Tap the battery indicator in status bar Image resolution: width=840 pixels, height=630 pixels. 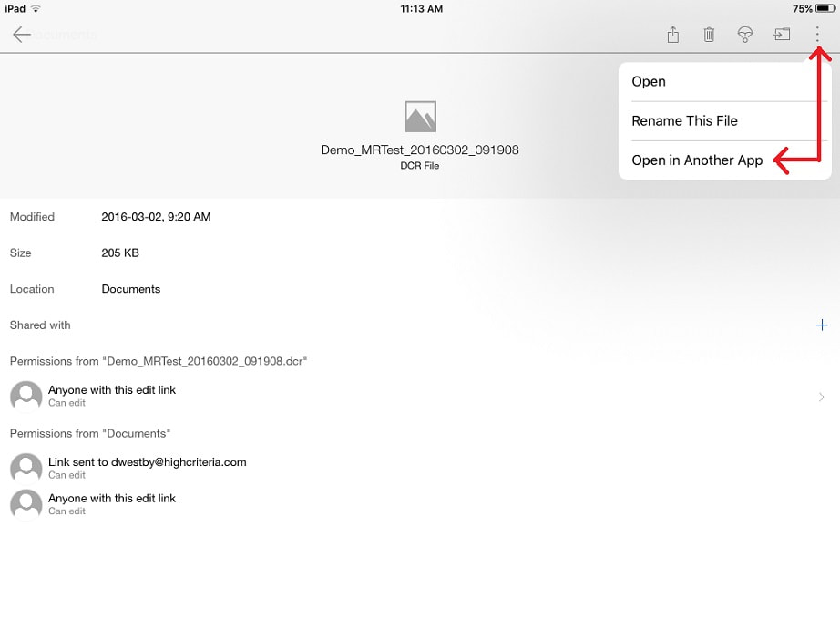click(x=825, y=8)
